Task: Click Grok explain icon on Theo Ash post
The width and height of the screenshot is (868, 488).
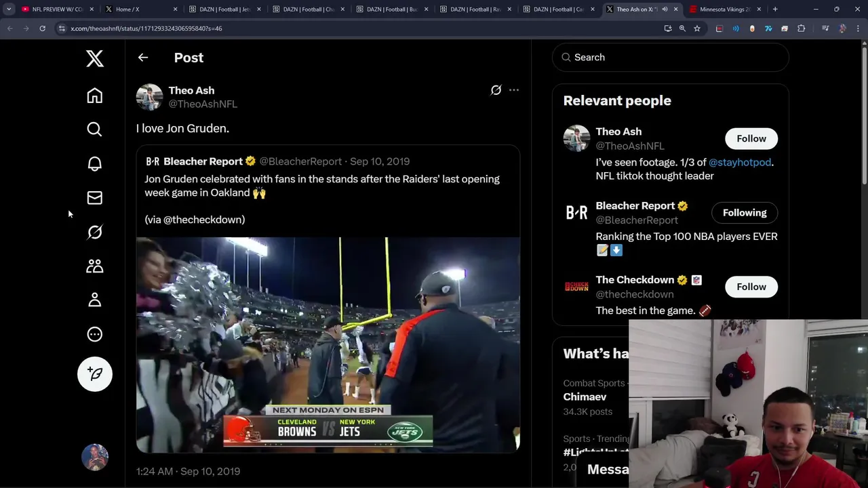Action: click(496, 90)
